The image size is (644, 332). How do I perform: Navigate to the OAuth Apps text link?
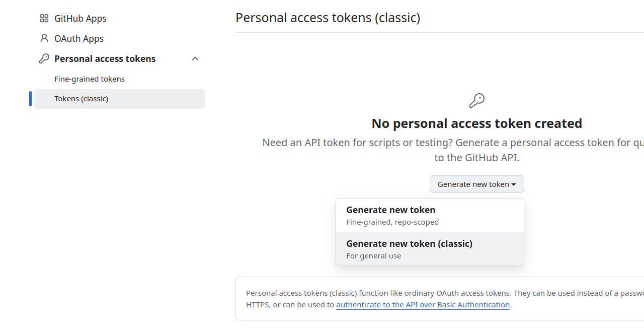[79, 39]
